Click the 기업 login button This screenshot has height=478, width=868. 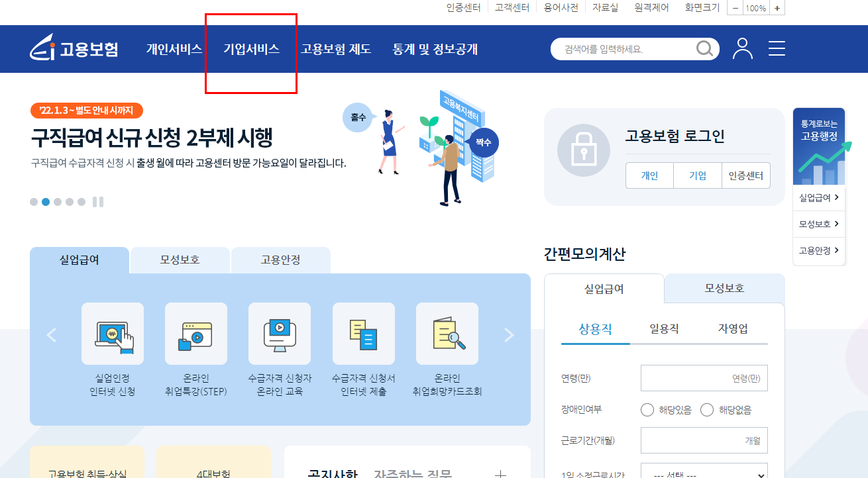pyautogui.click(x=698, y=175)
